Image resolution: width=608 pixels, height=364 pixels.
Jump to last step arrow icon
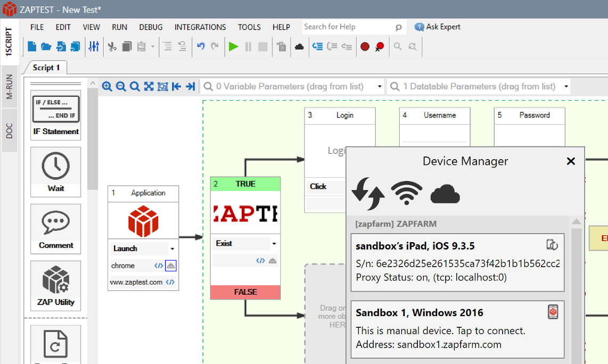pyautogui.click(x=190, y=86)
